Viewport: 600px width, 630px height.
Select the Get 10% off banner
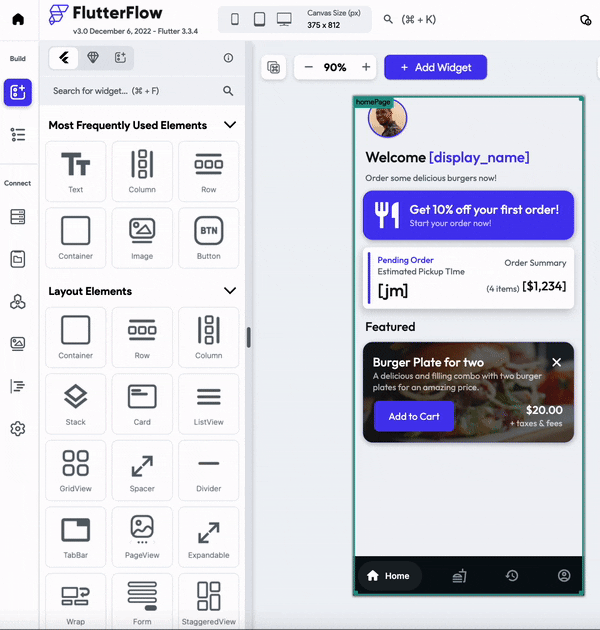(x=468, y=215)
